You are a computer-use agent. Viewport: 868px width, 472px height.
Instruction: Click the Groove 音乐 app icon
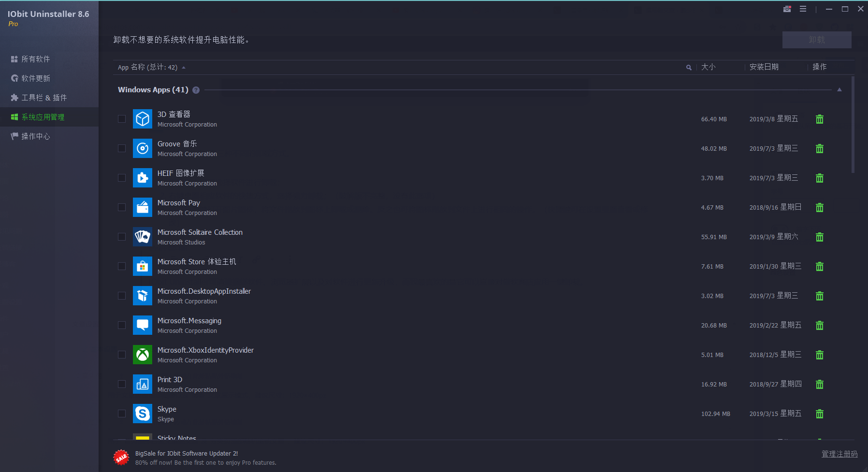click(143, 148)
